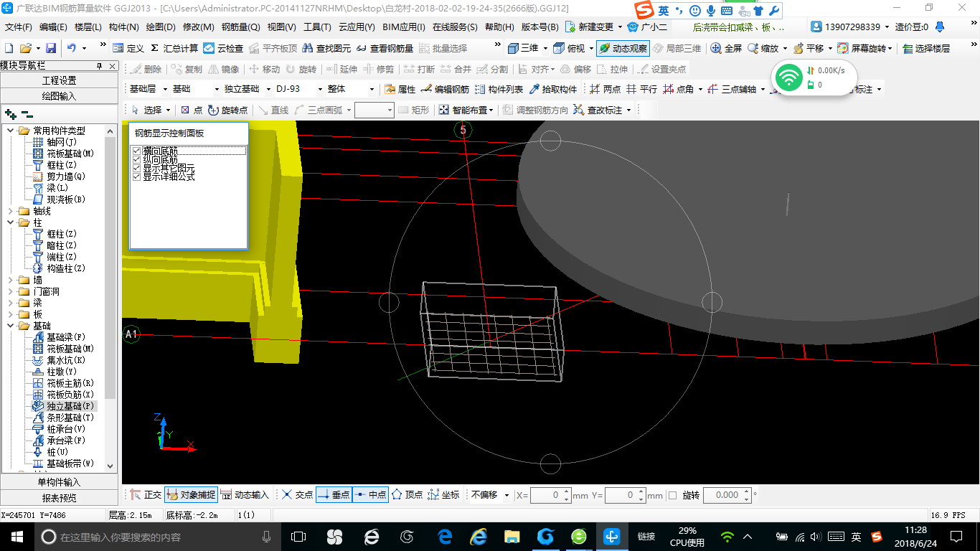Click the X coordinate input field

[x=545, y=495]
